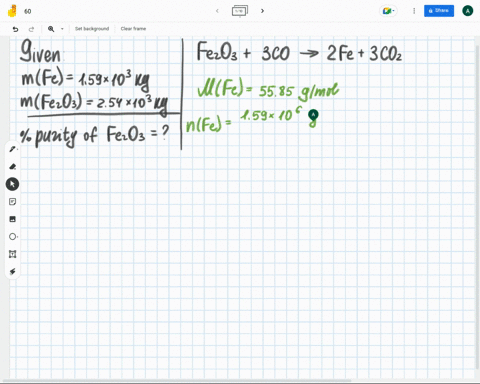Choose the Select arrow tool
This screenshot has width=480, height=384.
(x=12, y=184)
